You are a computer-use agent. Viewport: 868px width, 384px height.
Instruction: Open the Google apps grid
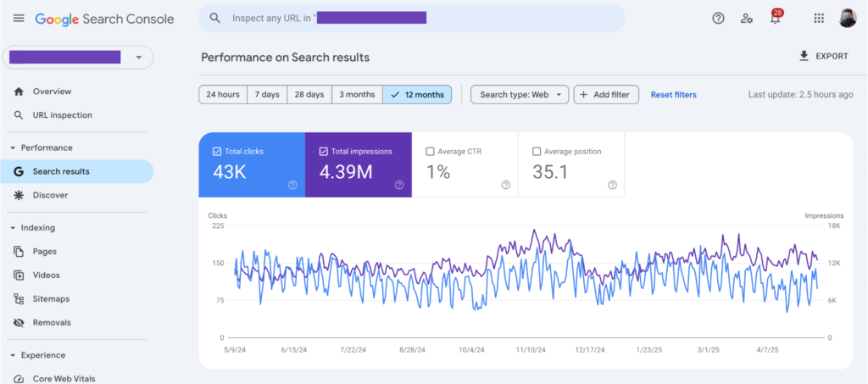819,19
